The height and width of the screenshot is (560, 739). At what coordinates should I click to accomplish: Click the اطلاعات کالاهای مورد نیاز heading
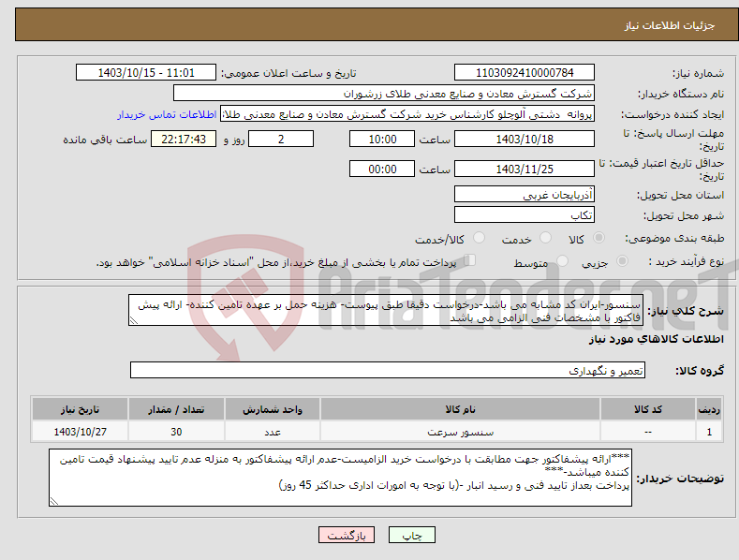656,339
